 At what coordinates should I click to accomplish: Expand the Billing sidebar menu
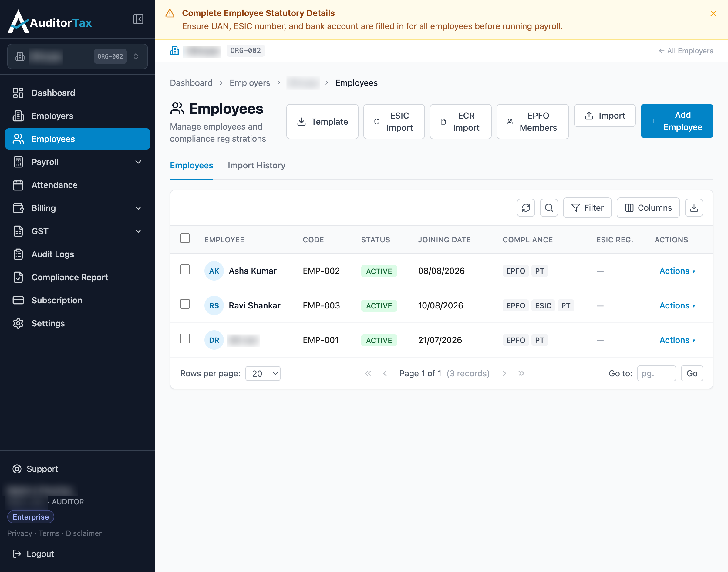(x=77, y=208)
